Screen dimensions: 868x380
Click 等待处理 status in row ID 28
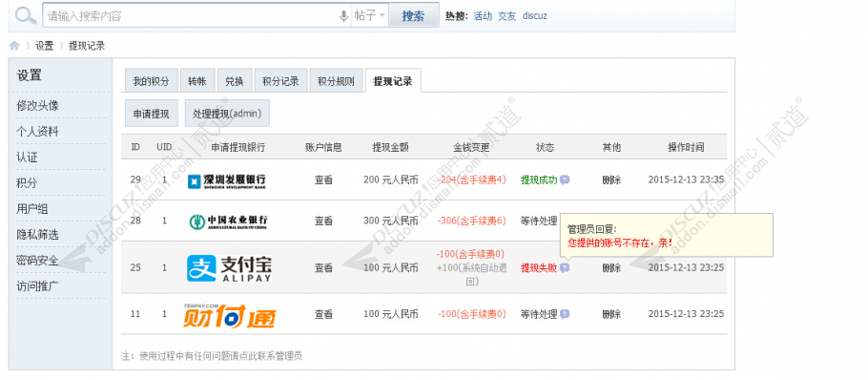coord(539,221)
